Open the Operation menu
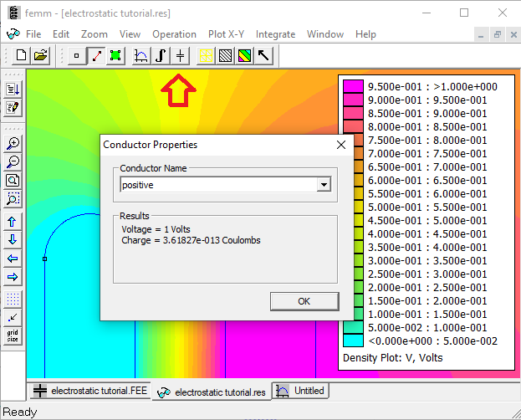This screenshot has height=420, width=521. tap(174, 34)
